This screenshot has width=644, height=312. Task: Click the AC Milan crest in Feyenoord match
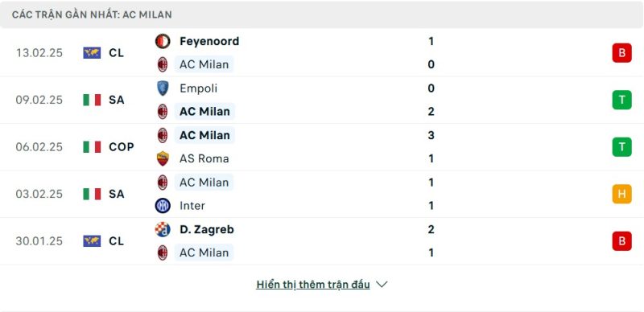click(x=163, y=64)
